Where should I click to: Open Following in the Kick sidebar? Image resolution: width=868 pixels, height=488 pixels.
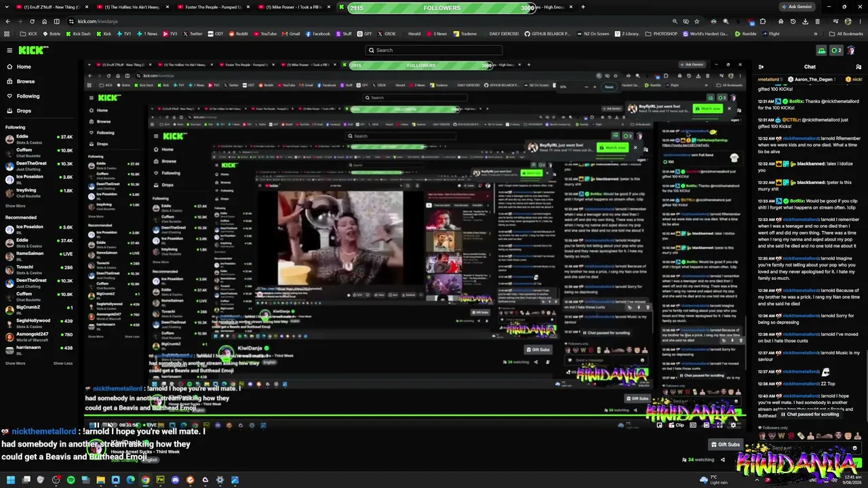tap(28, 96)
